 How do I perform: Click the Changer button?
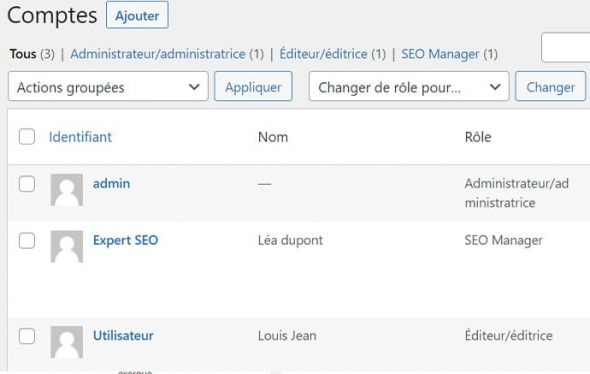coord(550,87)
